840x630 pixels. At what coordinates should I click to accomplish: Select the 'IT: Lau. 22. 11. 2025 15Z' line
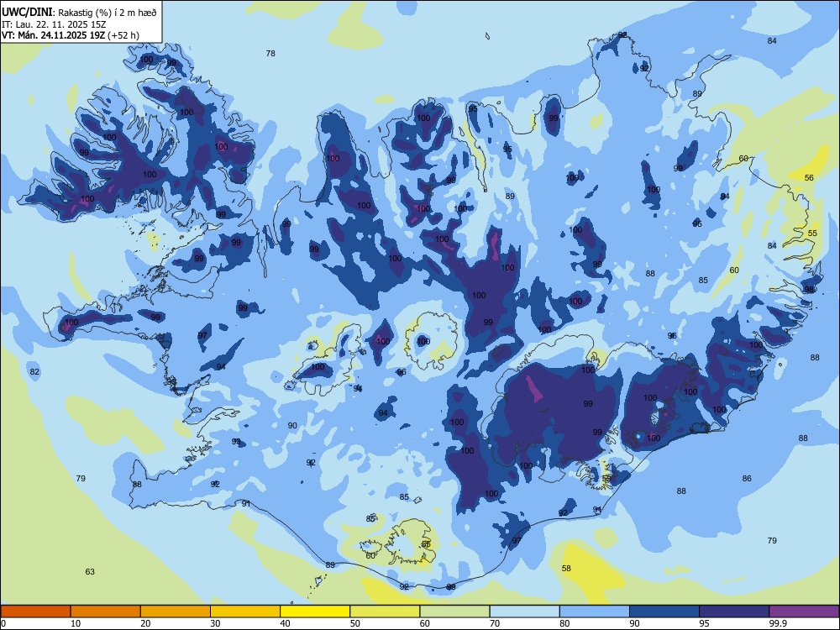click(x=52, y=24)
